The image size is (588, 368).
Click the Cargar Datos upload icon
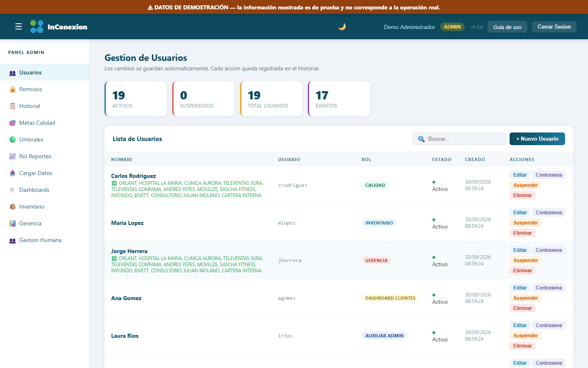pos(13,173)
